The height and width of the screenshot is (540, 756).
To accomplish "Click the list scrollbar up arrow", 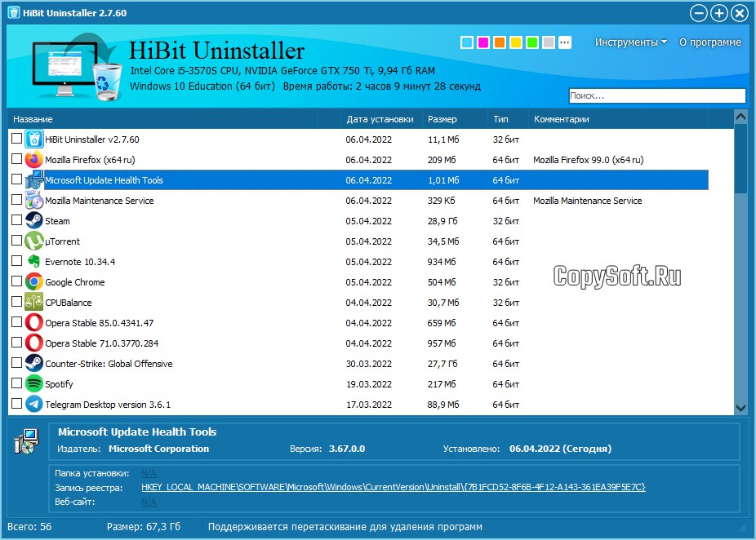I will 740,117.
